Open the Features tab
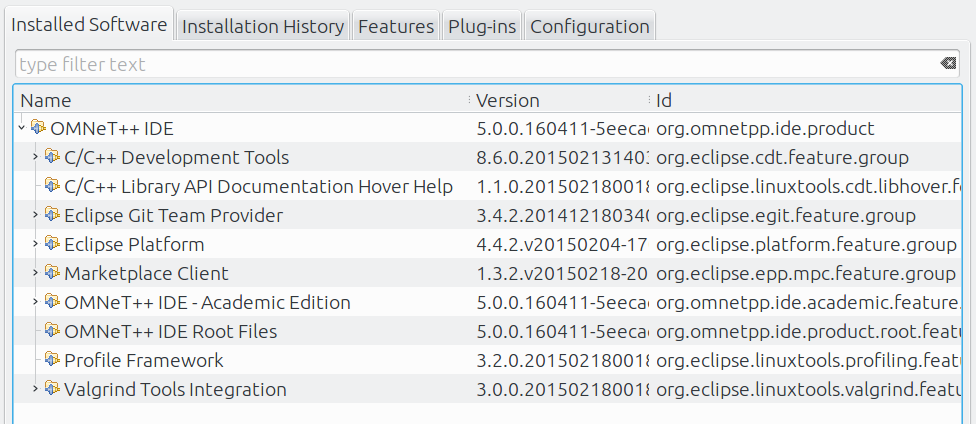This screenshot has width=976, height=424. pyautogui.click(x=396, y=26)
